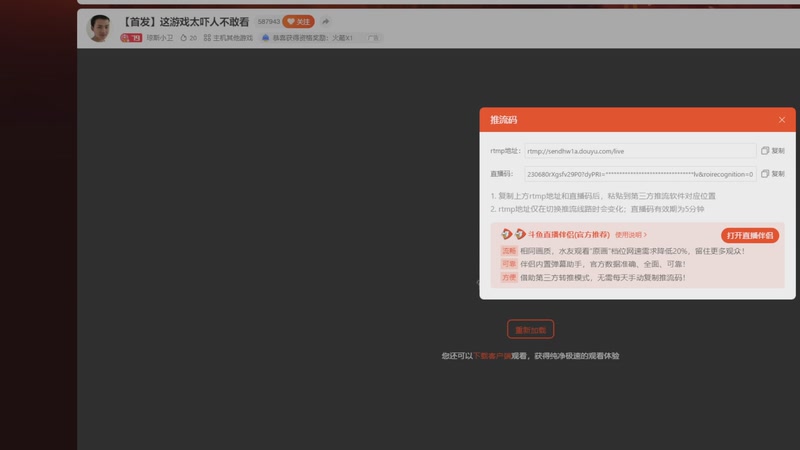Click the 流畅 feature tag
This screenshot has width=800, height=450.
coord(509,251)
